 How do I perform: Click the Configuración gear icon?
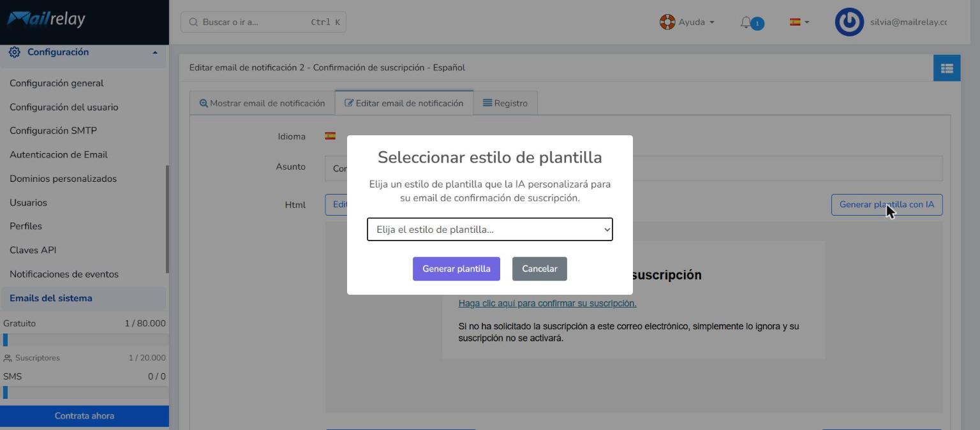click(14, 52)
